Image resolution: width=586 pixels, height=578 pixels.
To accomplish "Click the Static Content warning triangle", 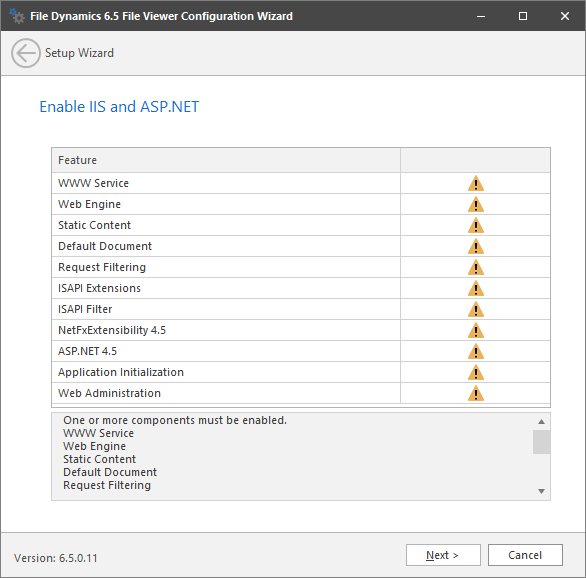I will coord(476,225).
